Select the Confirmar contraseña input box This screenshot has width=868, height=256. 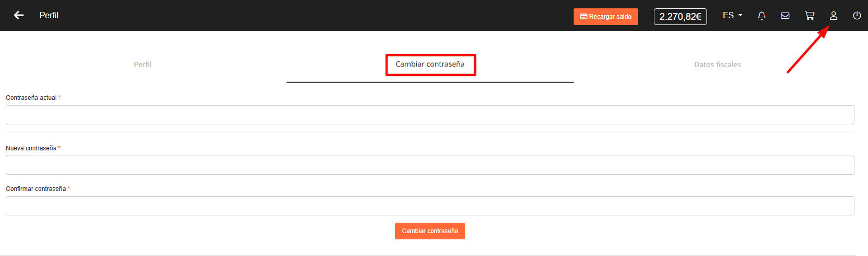(x=430, y=206)
